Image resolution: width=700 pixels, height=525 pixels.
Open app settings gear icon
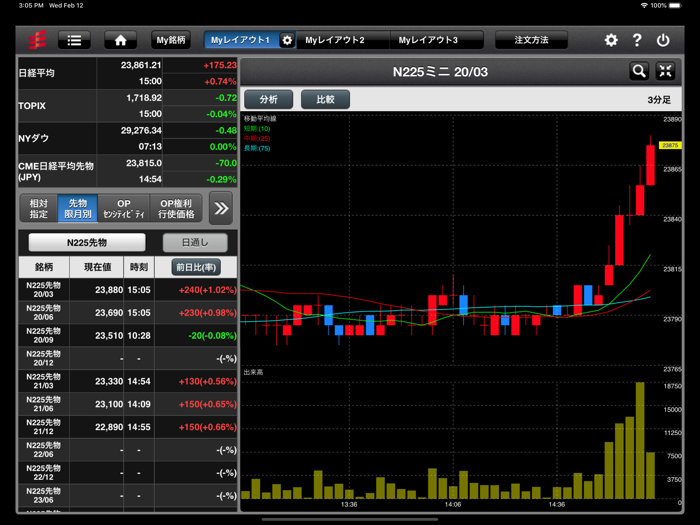611,40
